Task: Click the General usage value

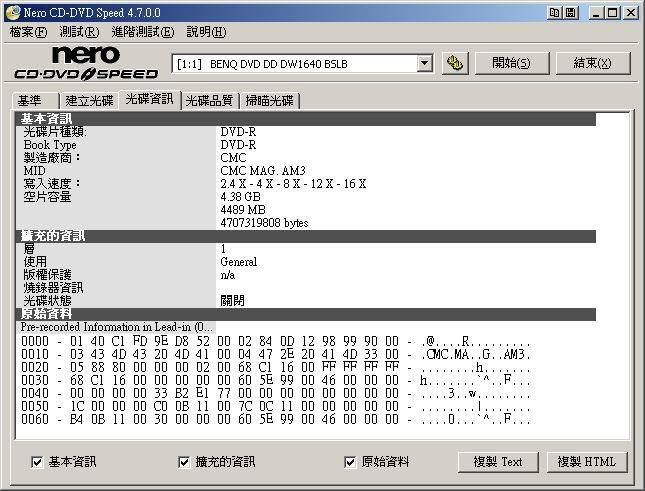Action: pos(239,262)
